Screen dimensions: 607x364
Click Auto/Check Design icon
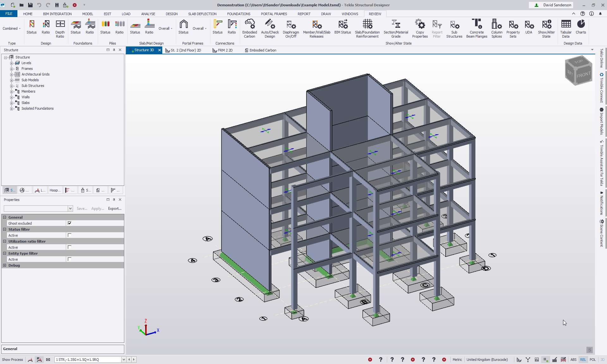[x=270, y=28]
